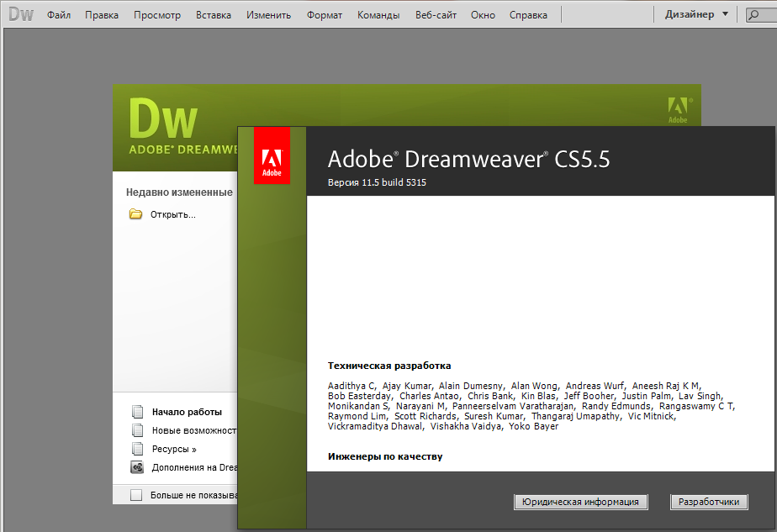The width and height of the screenshot is (777, 532).
Task: Click the name Alain Dumesny in credits
Action: pyautogui.click(x=471, y=386)
